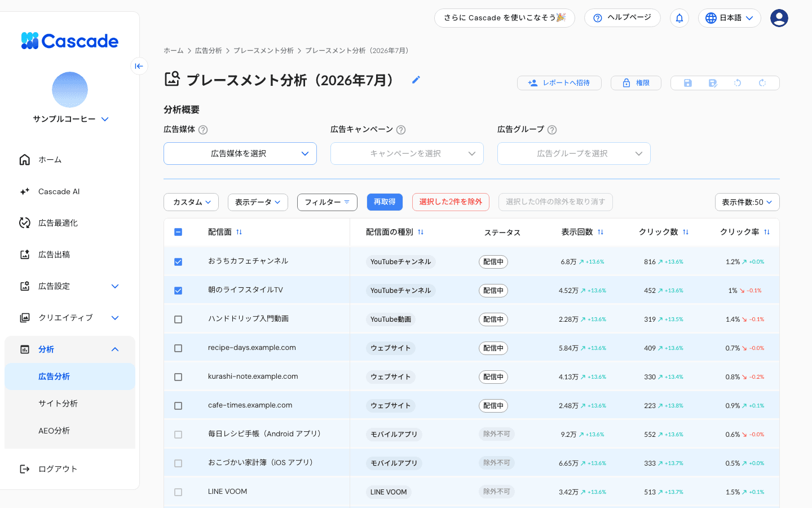Click 広告分析 breadcrumb link

(x=209, y=51)
